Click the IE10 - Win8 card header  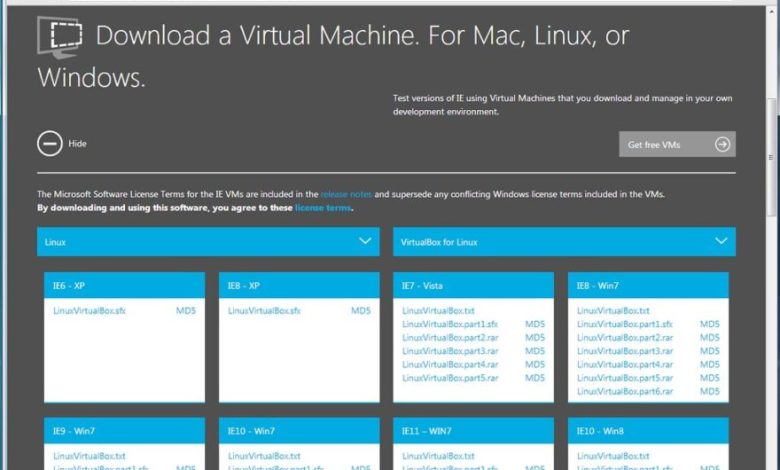[648, 431]
